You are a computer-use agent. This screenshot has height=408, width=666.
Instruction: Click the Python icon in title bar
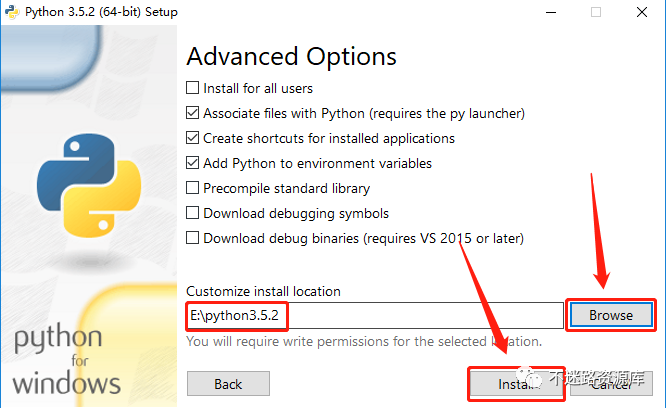[x=12, y=12]
